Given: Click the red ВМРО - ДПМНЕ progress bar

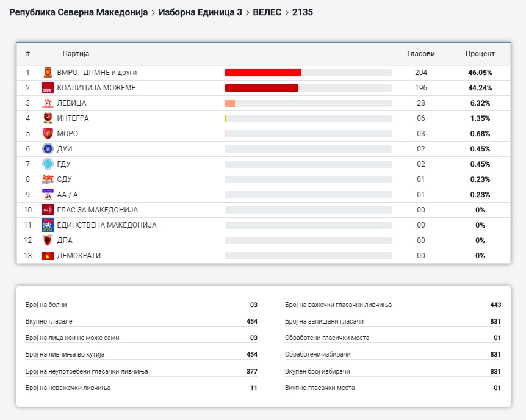Looking at the screenshot, I should (x=263, y=73).
